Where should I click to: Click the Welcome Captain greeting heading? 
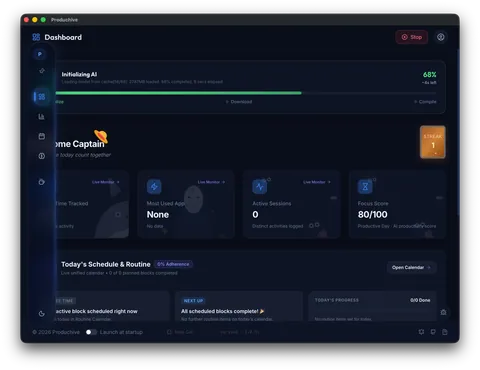click(x=80, y=144)
